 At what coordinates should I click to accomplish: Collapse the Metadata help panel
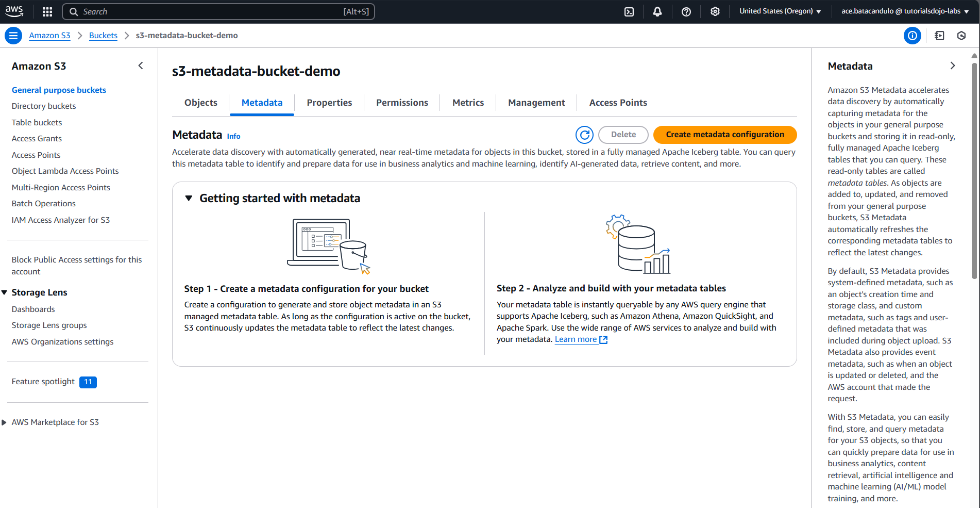click(x=953, y=65)
